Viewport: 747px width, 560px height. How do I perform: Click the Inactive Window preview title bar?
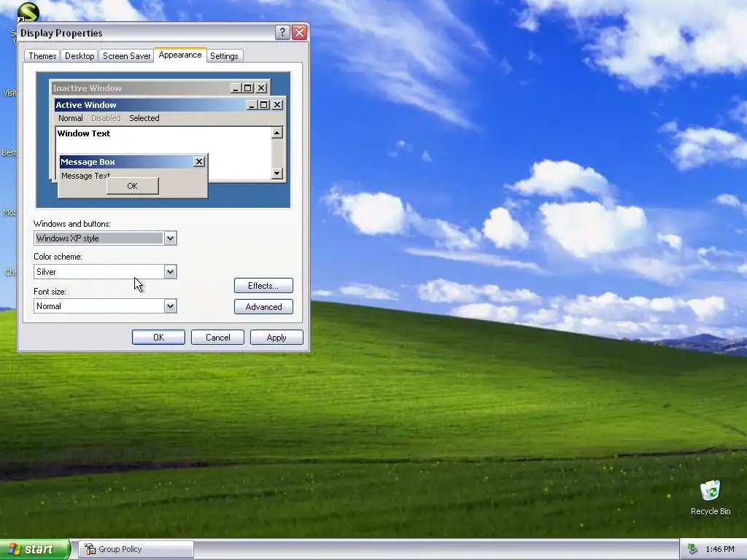160,88
